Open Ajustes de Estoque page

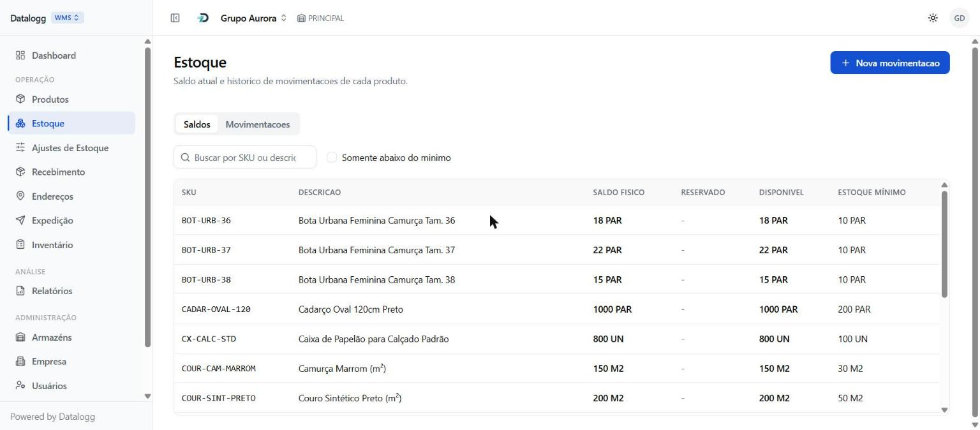[x=71, y=148]
